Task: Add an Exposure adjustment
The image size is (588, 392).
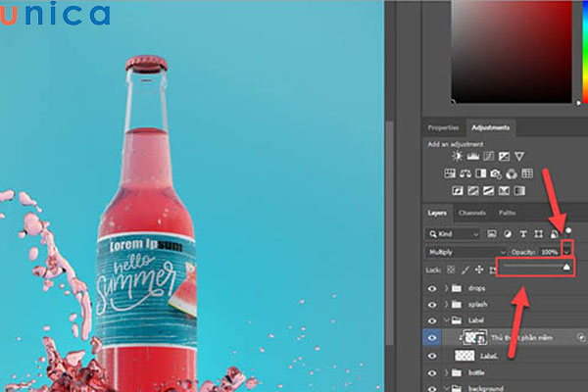Action: (x=504, y=157)
